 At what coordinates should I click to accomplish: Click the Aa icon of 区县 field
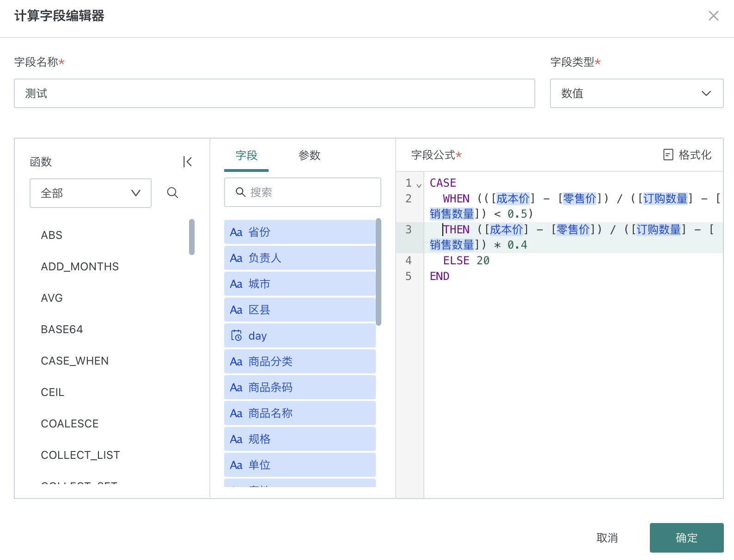pos(236,310)
